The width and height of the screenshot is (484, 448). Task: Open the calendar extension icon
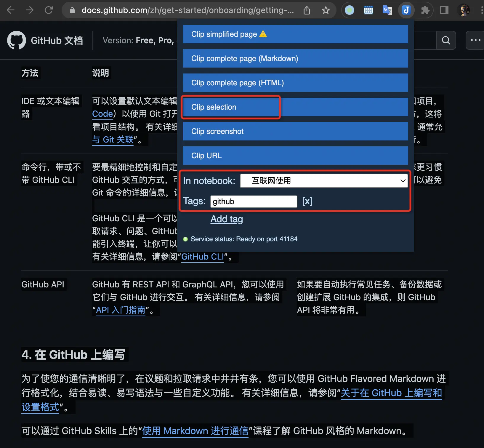pyautogui.click(x=368, y=10)
